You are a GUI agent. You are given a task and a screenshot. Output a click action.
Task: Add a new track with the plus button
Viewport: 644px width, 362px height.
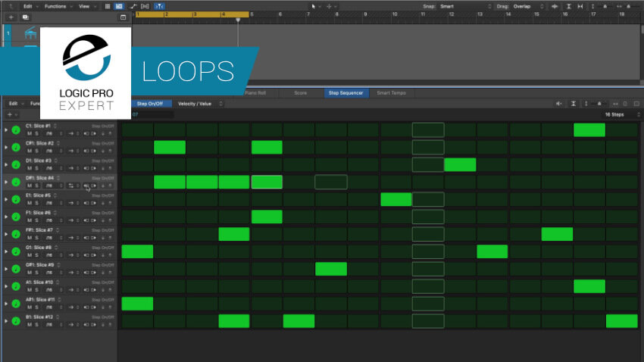11,17
